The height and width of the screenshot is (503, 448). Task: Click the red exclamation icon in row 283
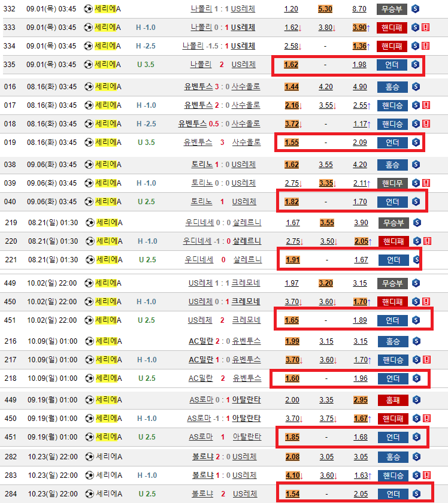(426, 475)
